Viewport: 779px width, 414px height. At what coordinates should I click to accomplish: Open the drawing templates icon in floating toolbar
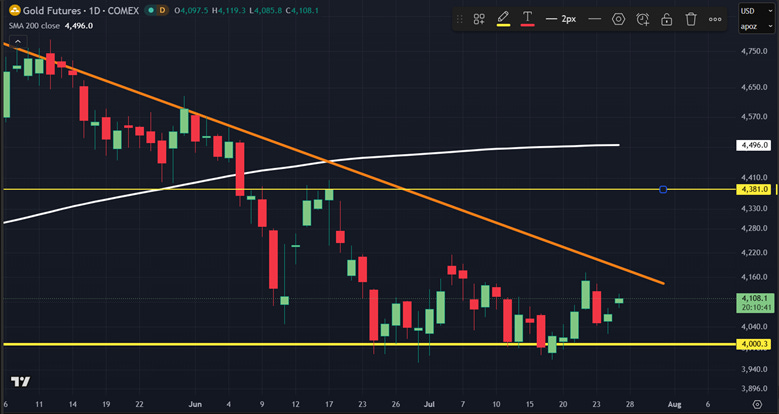click(x=479, y=19)
